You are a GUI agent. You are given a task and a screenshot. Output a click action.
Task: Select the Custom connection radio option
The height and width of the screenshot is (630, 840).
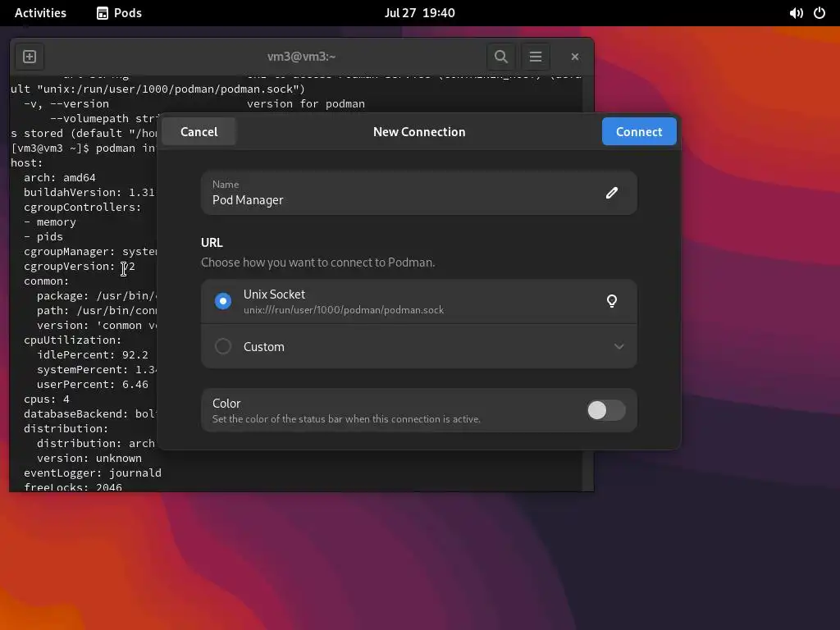(x=223, y=346)
